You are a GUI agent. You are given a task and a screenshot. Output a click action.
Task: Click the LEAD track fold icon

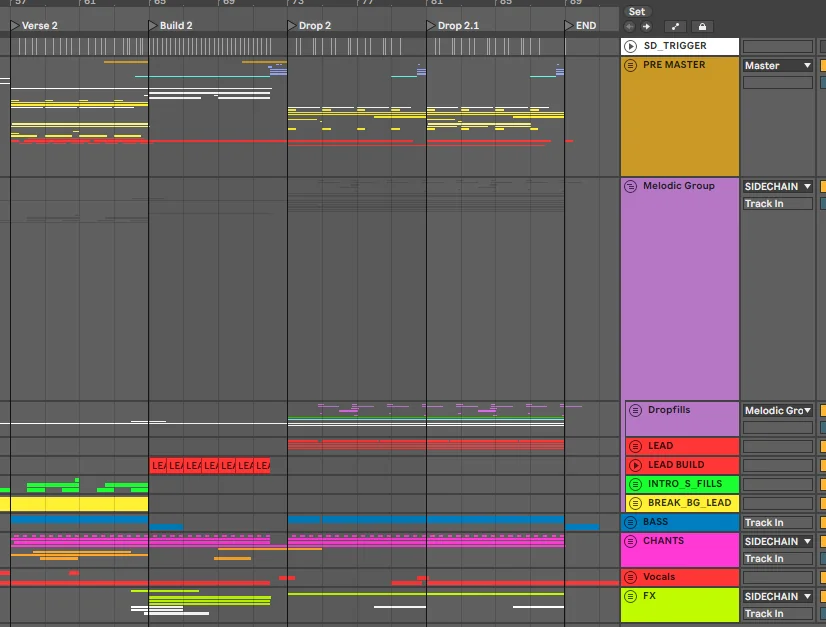click(635, 446)
